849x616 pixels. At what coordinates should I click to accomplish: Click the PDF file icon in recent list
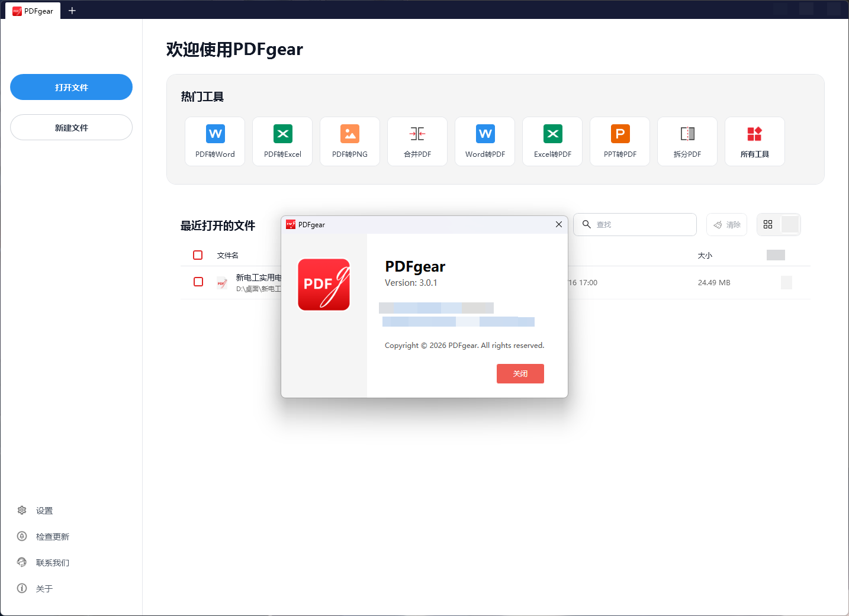[x=222, y=283]
